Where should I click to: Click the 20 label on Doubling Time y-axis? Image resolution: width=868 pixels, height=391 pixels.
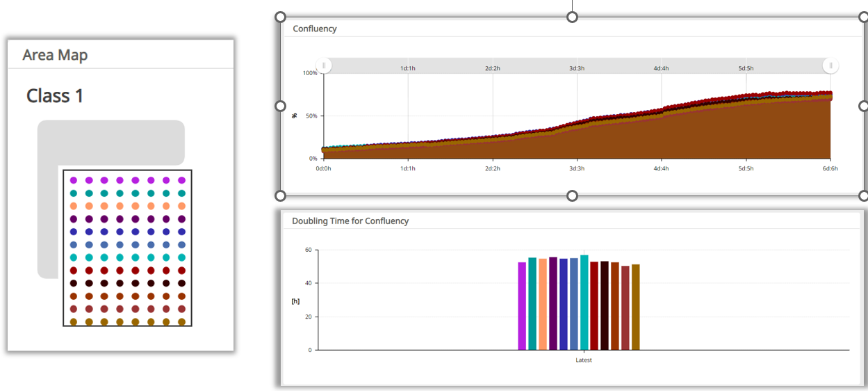(308, 317)
